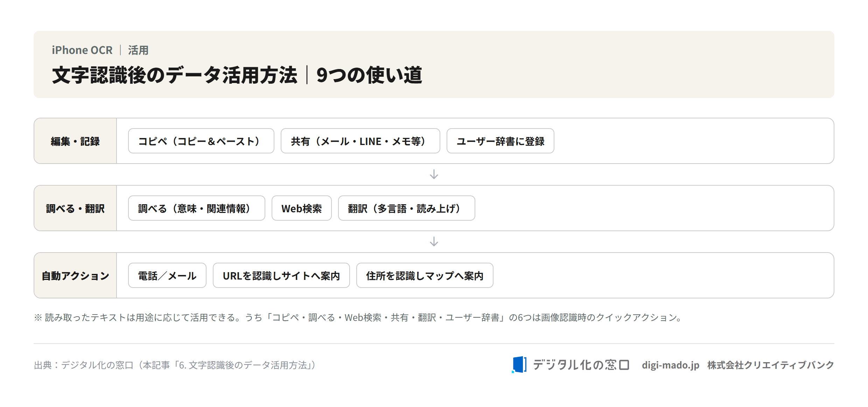Click the 住所を認識しマップへ案内 chip

pos(425,275)
